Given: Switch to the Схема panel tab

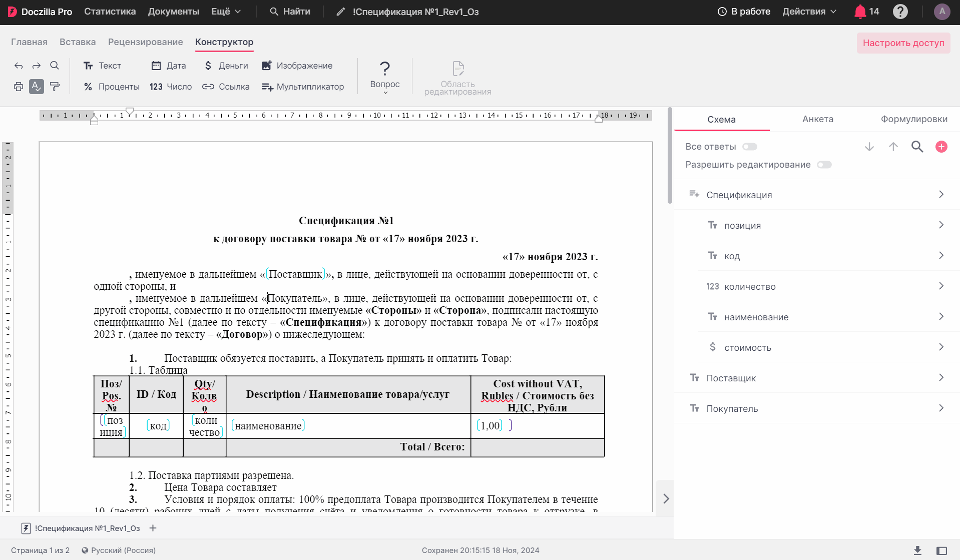Looking at the screenshot, I should (x=721, y=119).
